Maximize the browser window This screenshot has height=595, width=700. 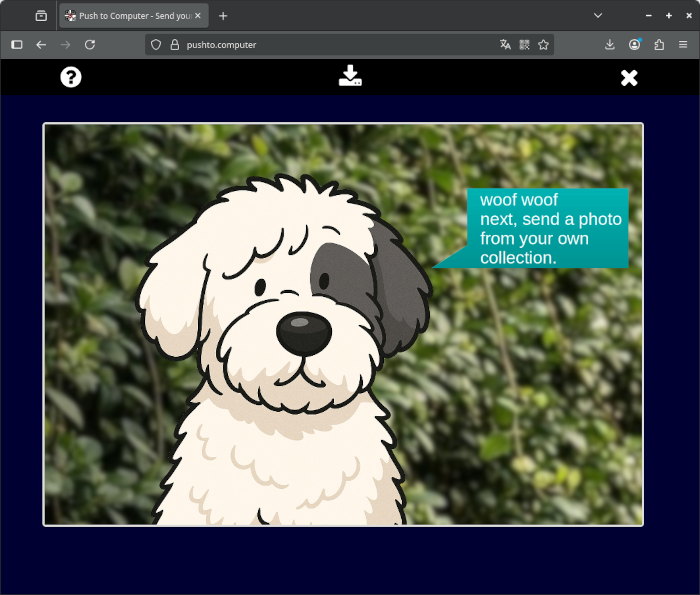tap(669, 16)
